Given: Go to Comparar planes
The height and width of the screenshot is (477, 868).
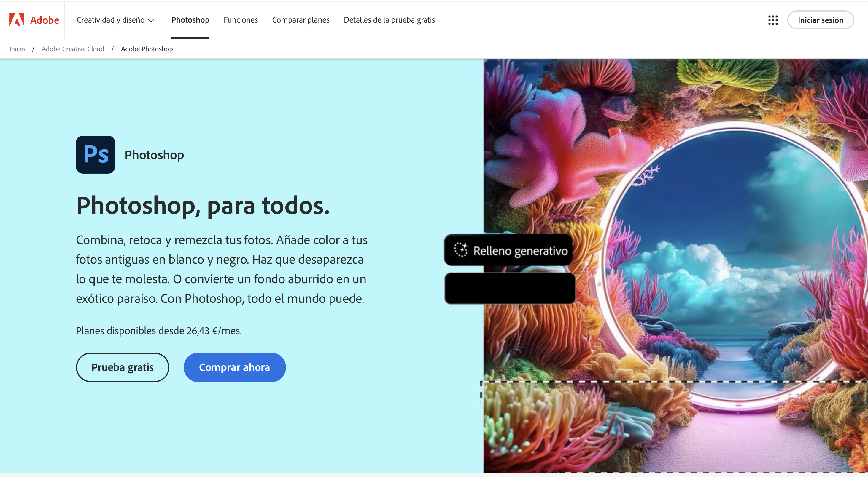Looking at the screenshot, I should [301, 20].
